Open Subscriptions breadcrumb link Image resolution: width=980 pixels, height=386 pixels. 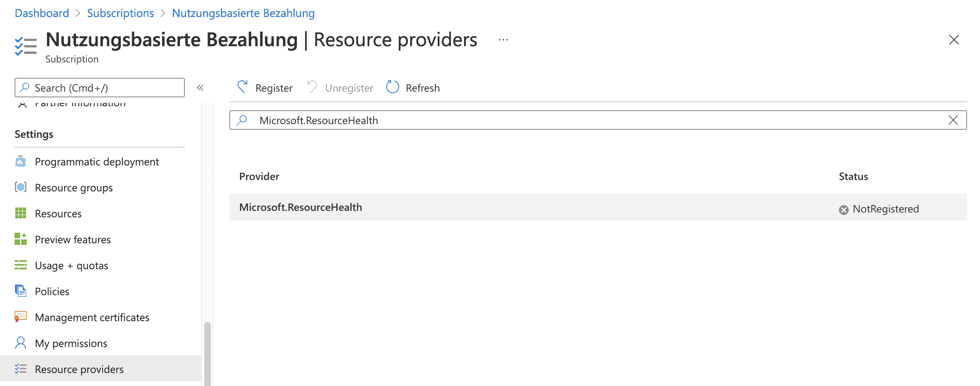pyautogui.click(x=120, y=13)
